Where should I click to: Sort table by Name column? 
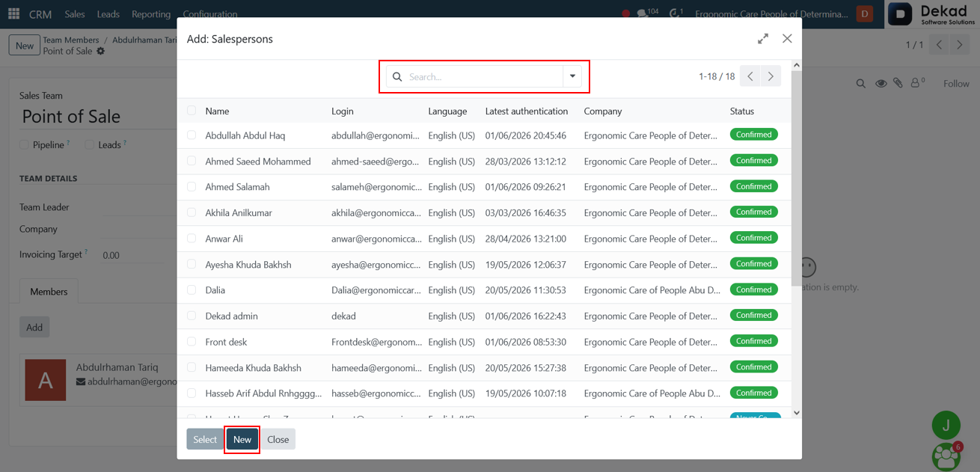click(217, 111)
